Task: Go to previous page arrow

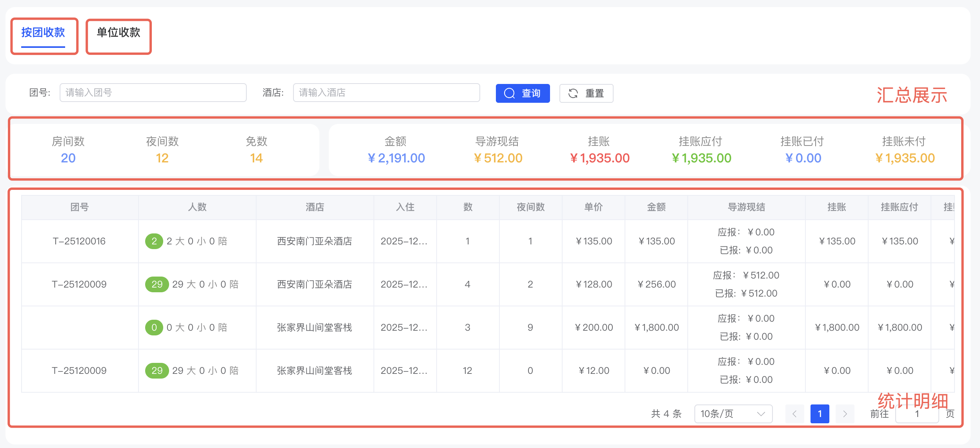Action: click(x=794, y=414)
